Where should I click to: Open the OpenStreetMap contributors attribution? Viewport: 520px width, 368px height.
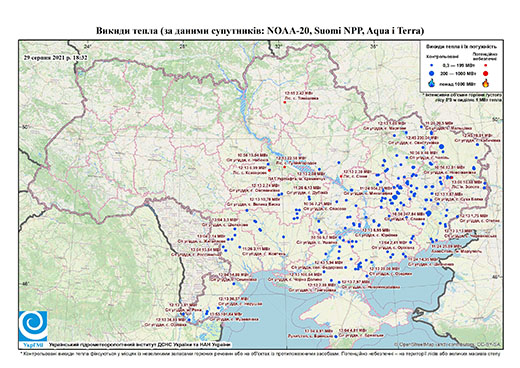447,344
